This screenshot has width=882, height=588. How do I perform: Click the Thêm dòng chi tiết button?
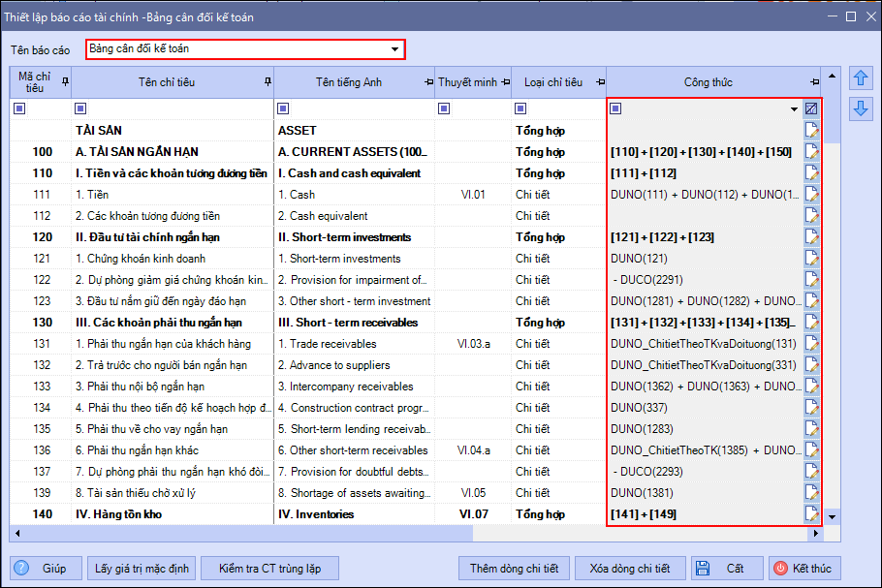click(x=514, y=569)
